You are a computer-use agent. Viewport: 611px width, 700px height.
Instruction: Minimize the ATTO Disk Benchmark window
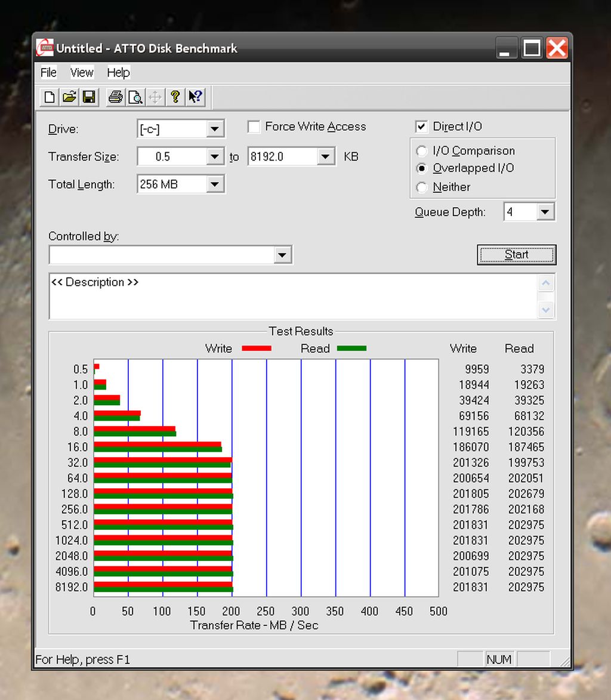(507, 48)
